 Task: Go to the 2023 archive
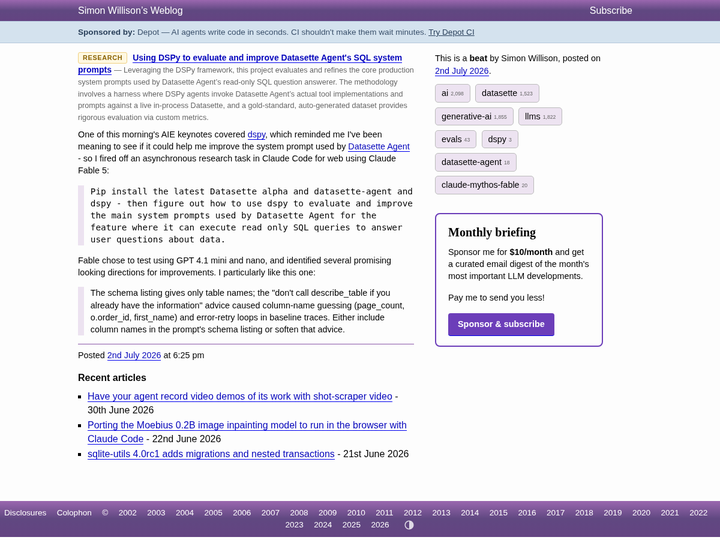pyautogui.click(x=294, y=525)
